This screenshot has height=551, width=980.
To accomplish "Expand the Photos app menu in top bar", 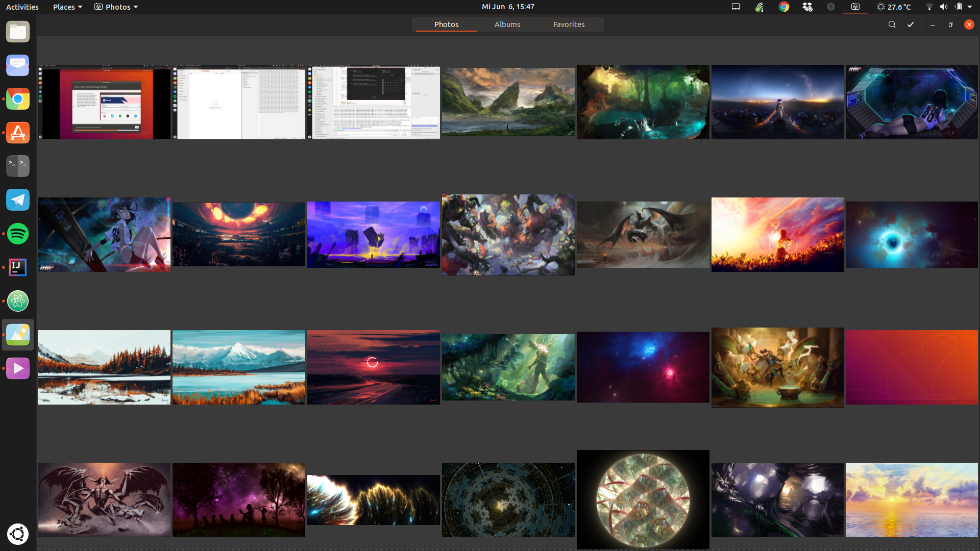I will coord(116,7).
